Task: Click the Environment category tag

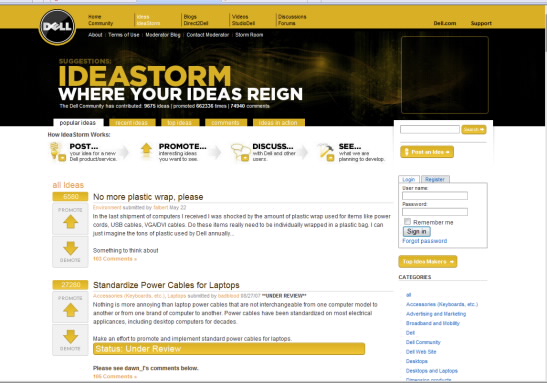Action: (107, 208)
